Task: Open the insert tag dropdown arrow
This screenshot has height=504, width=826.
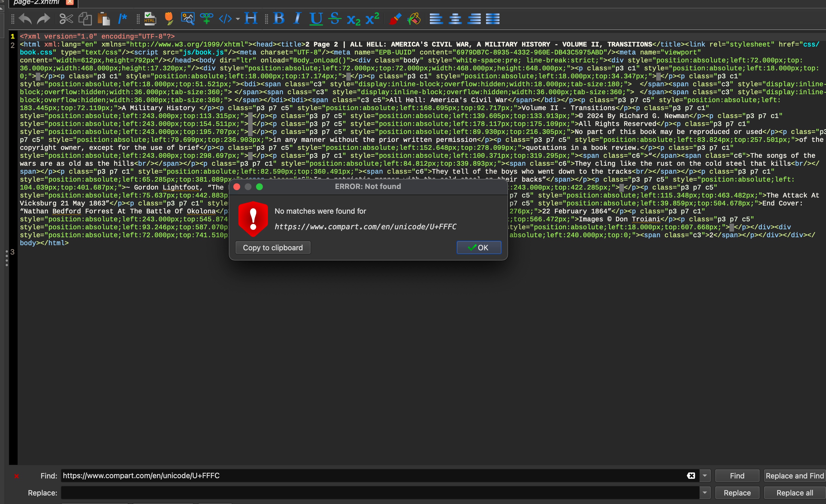Action: [x=238, y=19]
